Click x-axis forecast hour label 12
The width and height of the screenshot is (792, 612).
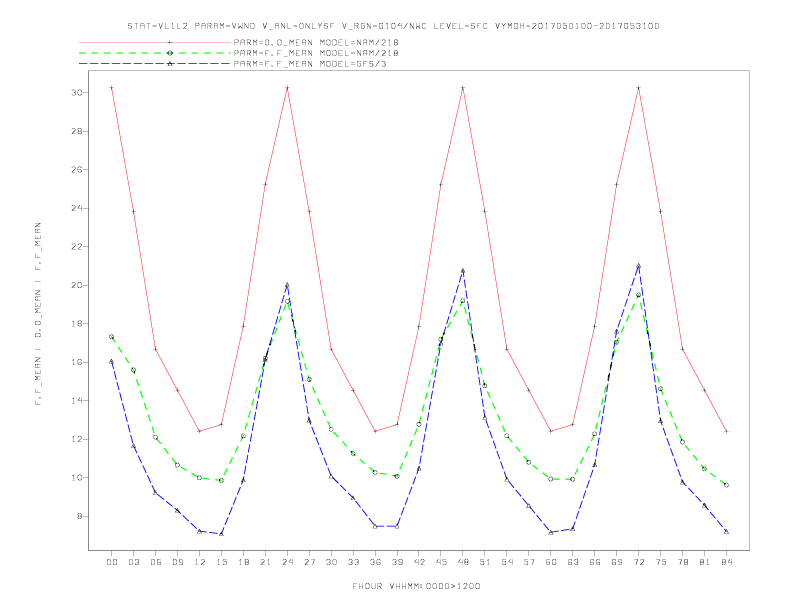[200, 562]
